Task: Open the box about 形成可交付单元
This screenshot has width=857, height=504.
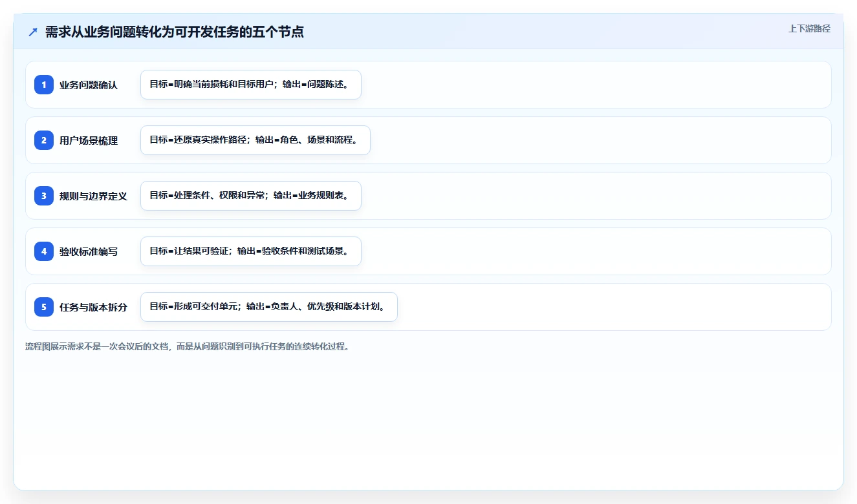Action: [x=269, y=307]
